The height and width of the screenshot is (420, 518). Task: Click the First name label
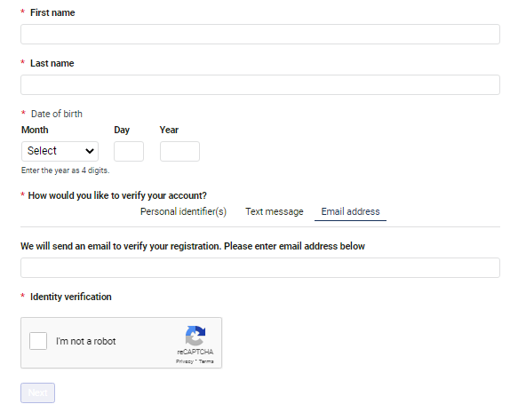tap(52, 12)
